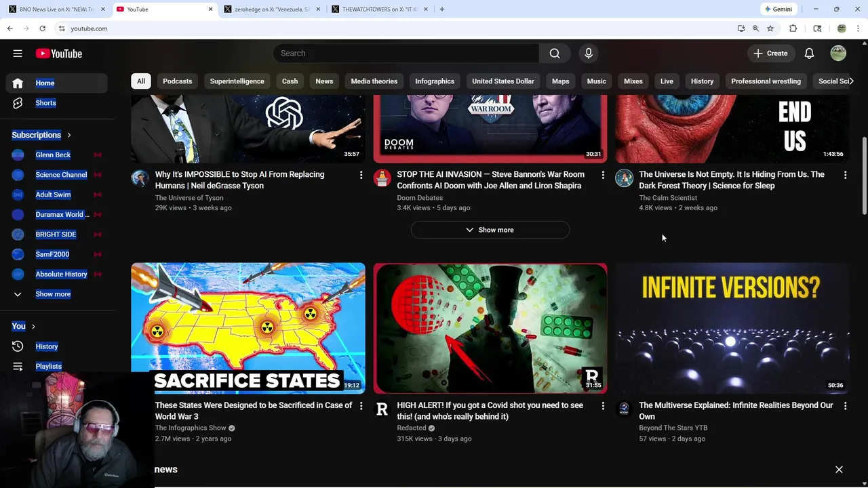The image size is (868, 488).
Task: Play the HIGH ALERT Redacted thumbnail
Action: click(490, 328)
